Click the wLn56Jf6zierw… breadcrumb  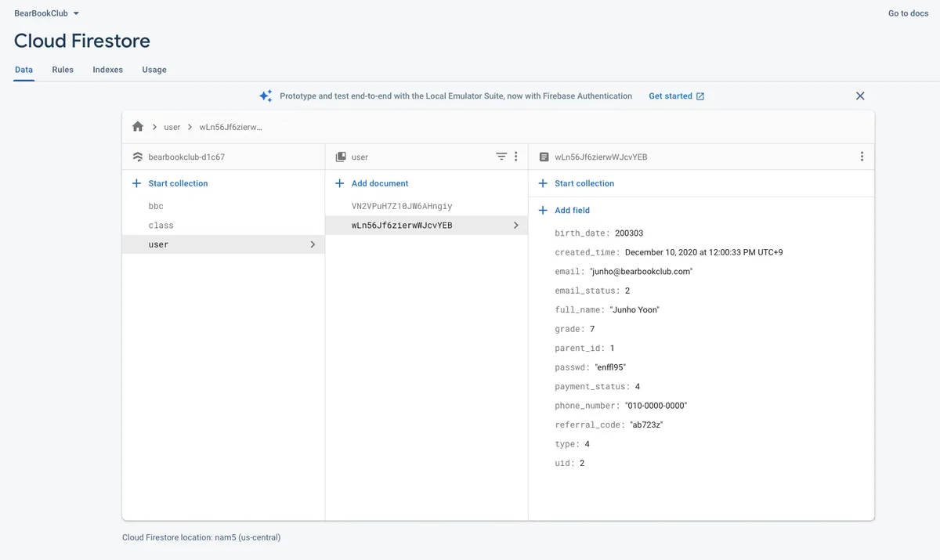(231, 127)
